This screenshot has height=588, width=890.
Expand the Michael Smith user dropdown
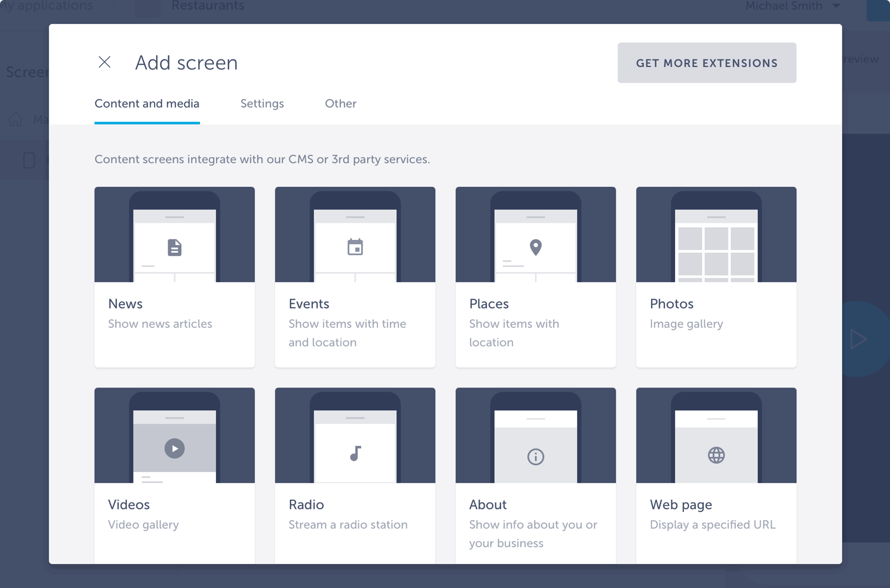(x=836, y=6)
